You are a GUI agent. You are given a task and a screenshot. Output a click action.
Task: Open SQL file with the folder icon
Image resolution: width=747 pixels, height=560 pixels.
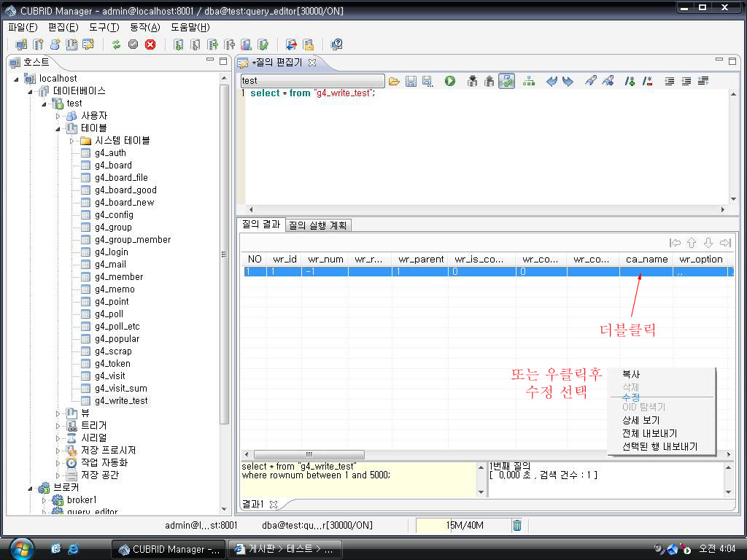point(394,81)
